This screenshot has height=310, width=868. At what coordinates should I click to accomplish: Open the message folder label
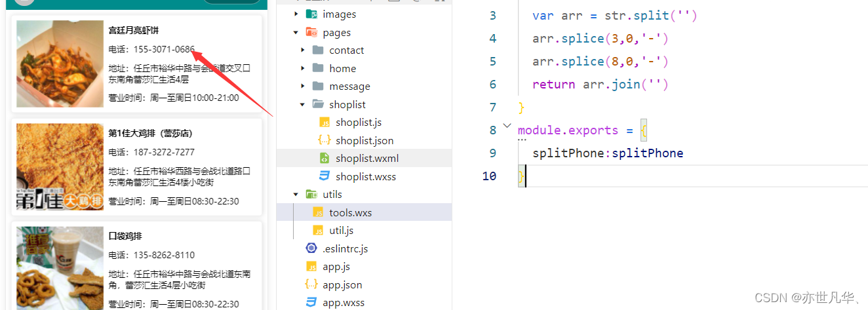point(349,86)
